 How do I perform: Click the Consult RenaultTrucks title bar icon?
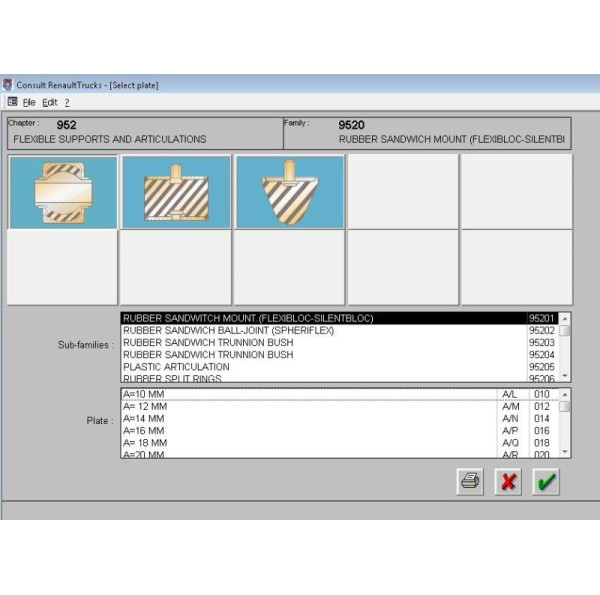(8, 85)
